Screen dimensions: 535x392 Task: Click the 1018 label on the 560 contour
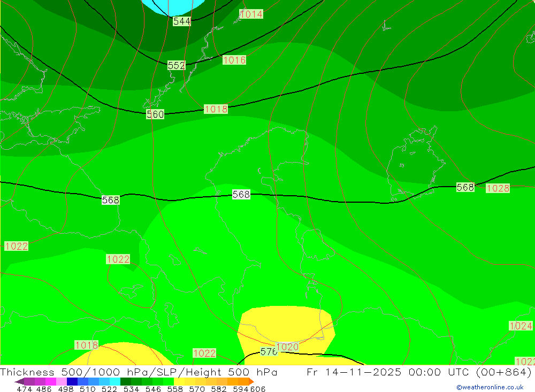(216, 109)
